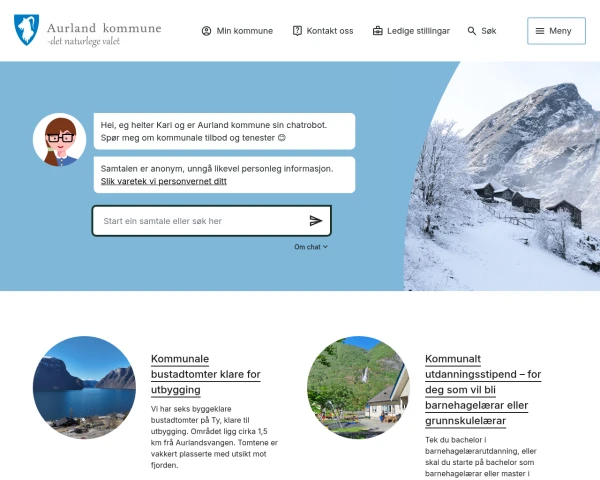Select Ledige stillingar navigation item
Viewport: 600px width, 480px height.
tap(411, 31)
